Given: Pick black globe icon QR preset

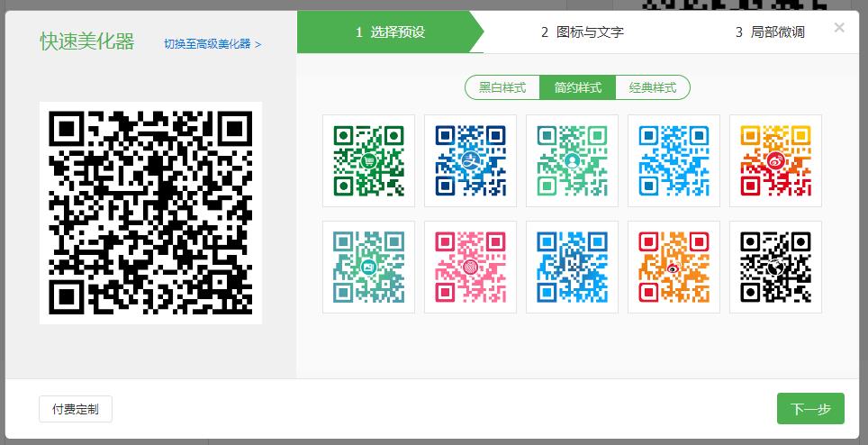Looking at the screenshot, I should coord(775,267).
